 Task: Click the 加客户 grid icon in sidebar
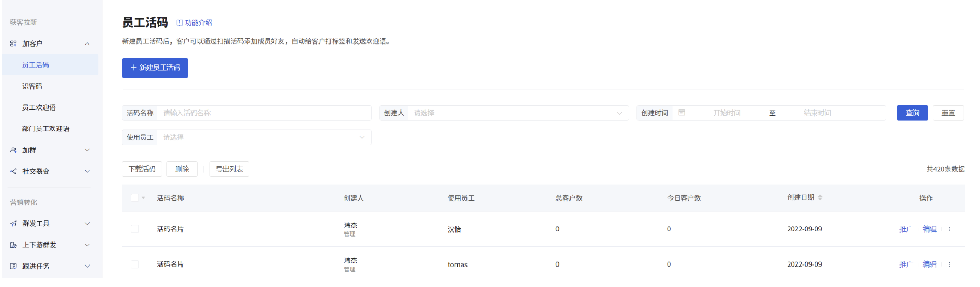[13, 43]
